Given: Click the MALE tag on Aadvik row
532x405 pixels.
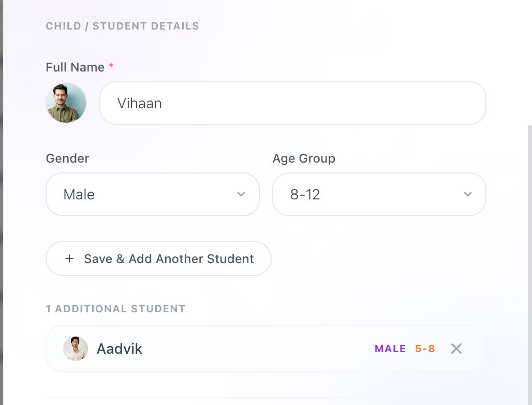Looking at the screenshot, I should [x=390, y=349].
